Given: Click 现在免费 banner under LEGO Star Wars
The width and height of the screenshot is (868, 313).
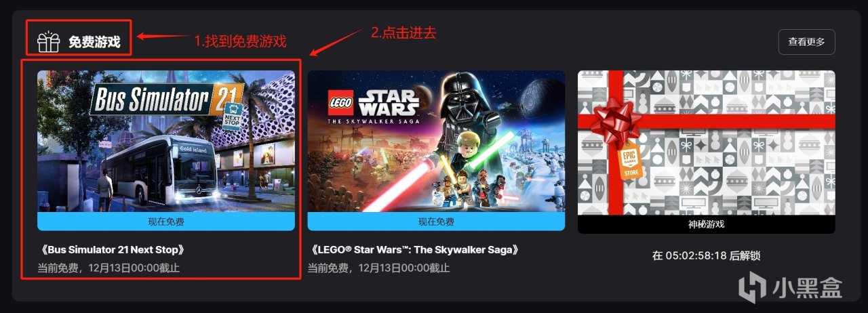Looking at the screenshot, I should [x=436, y=222].
